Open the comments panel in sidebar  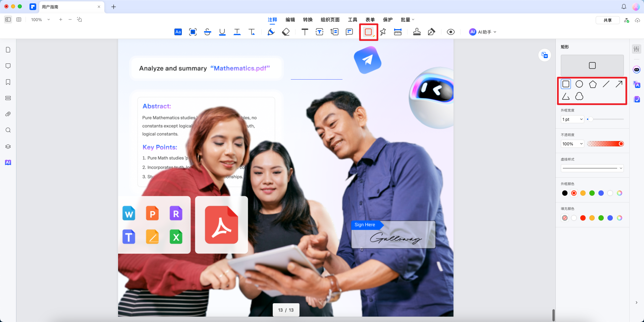pyautogui.click(x=8, y=66)
